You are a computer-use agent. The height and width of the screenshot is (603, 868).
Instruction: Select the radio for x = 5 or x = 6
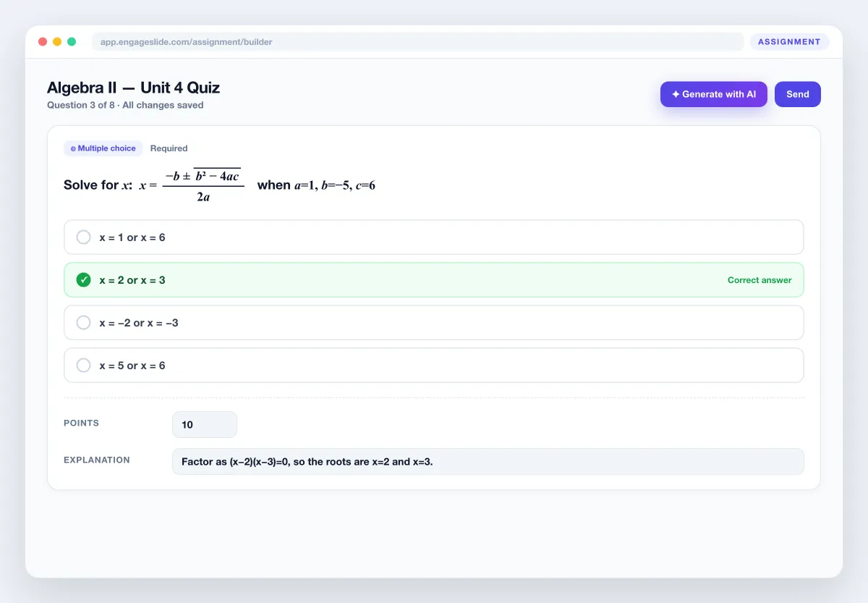click(x=84, y=366)
